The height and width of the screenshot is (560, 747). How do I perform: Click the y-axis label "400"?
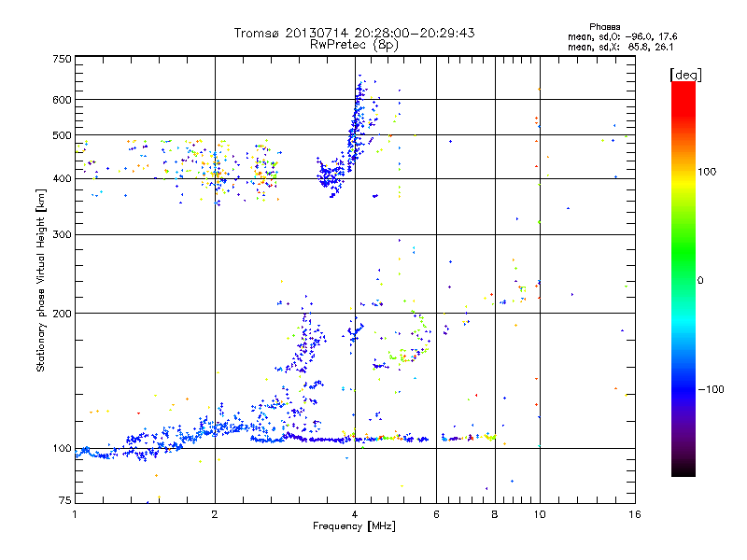click(x=62, y=178)
